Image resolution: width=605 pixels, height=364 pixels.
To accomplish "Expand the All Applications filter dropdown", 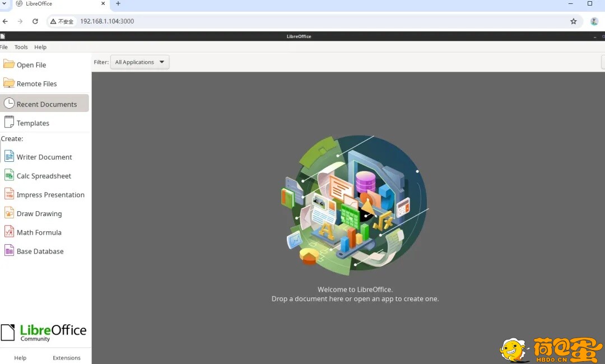I will coord(139,62).
